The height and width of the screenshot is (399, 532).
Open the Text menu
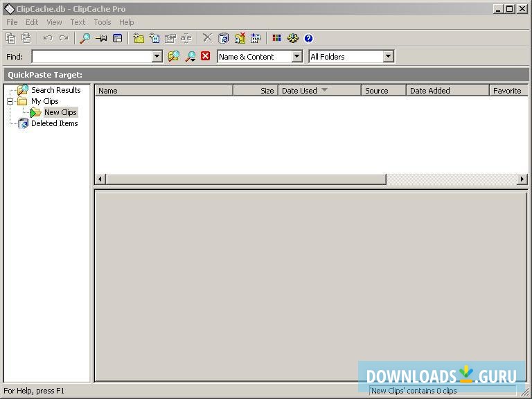click(78, 22)
